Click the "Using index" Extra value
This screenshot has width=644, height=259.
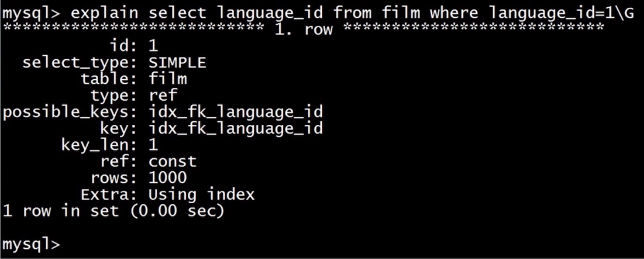click(201, 194)
